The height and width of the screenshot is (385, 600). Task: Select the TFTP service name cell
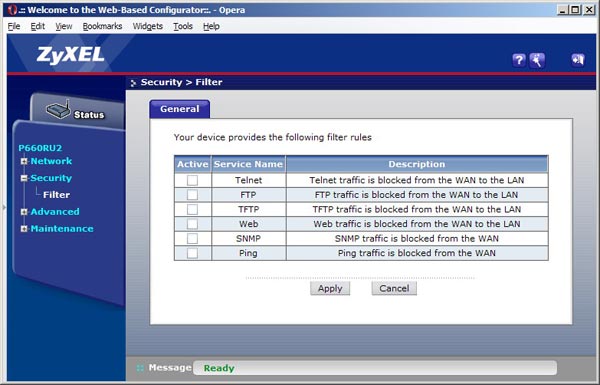[x=248, y=209]
